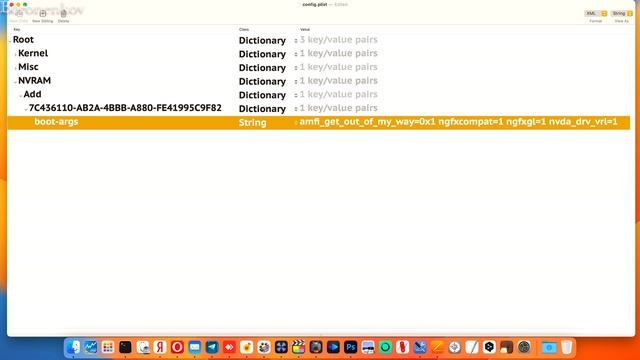The width and height of the screenshot is (640, 360).
Task: Open the Format XML dropdown
Action: tap(596, 13)
